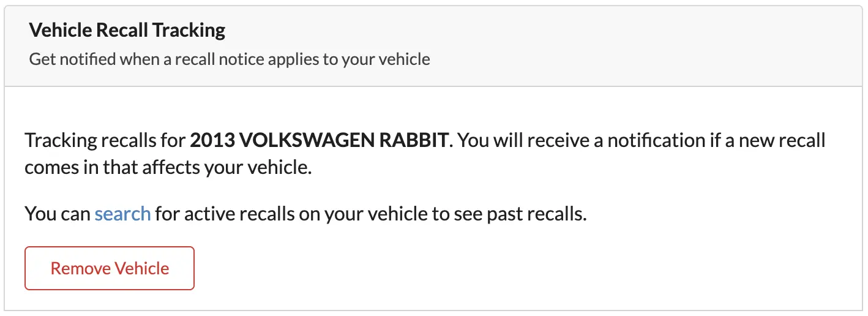
Task: Click the 'Tracking recalls for' text
Action: tap(105, 140)
